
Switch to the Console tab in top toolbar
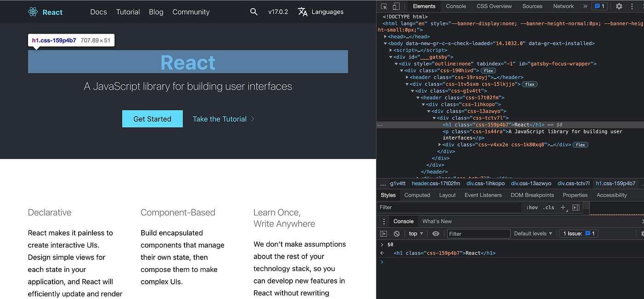point(456,6)
